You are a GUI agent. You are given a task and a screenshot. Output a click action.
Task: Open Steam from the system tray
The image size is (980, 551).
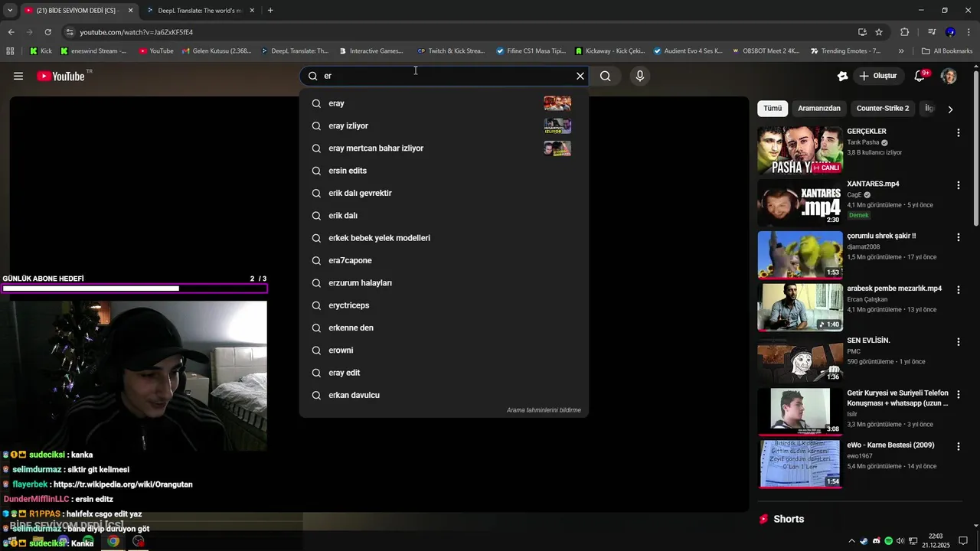point(864,541)
